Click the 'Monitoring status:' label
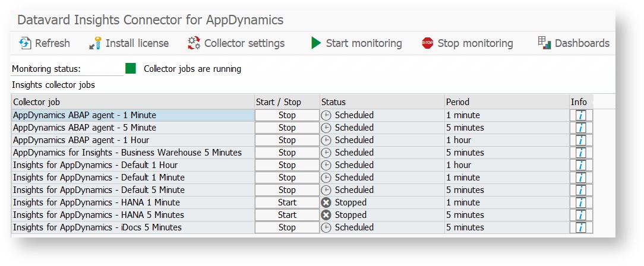Viewport: 644px width, 266px height. 46,69
